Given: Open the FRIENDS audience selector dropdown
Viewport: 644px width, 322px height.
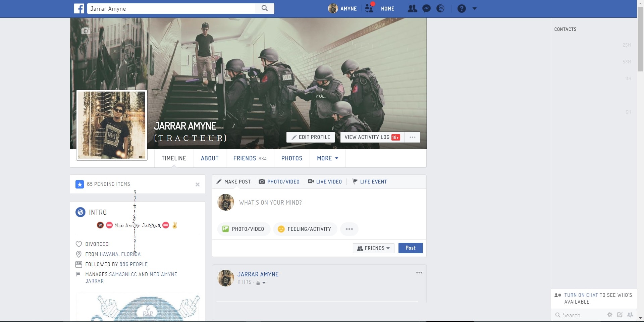Looking at the screenshot, I should (x=373, y=248).
